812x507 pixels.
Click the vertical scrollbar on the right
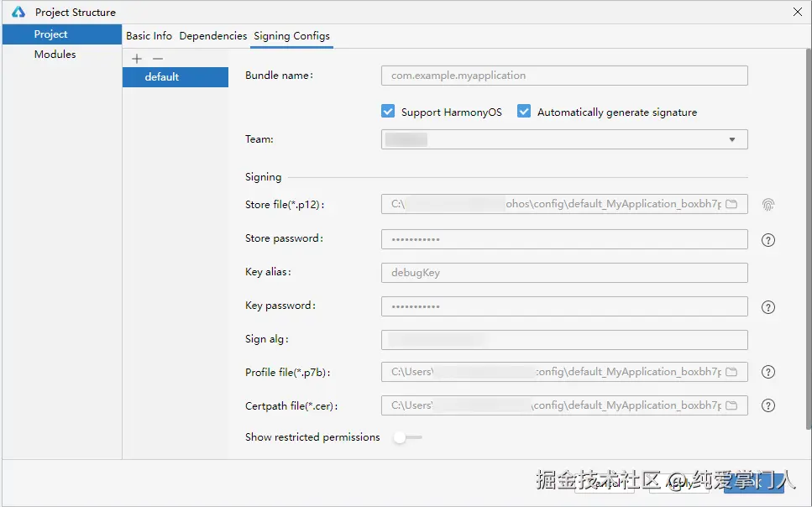[809, 238]
